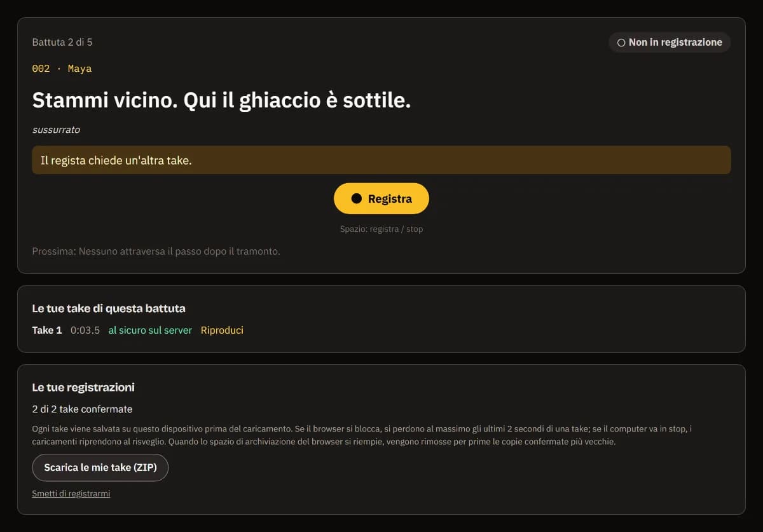This screenshot has width=763, height=532.
Task: Click the '0:03.5' take duration
Action: [x=85, y=331]
